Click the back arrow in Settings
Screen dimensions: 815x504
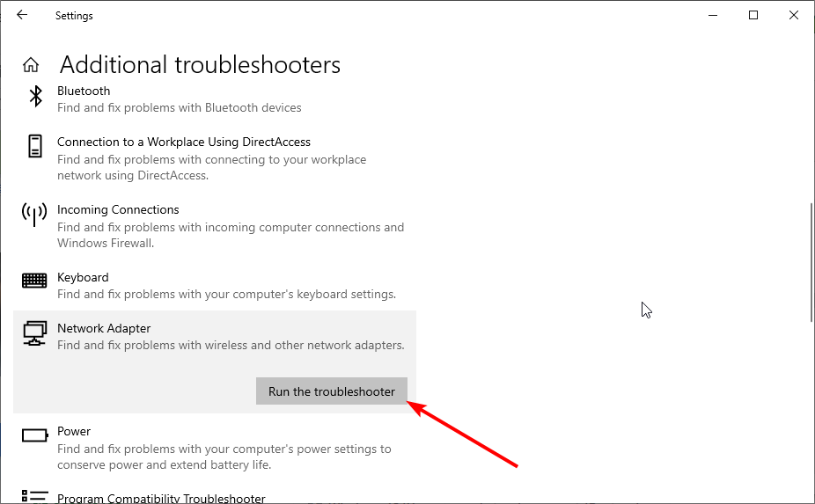22,15
